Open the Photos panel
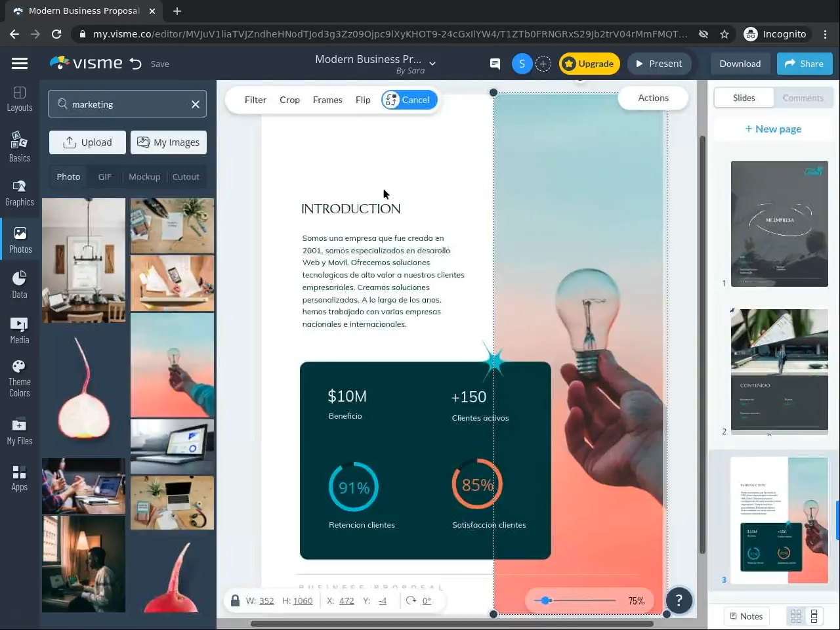 click(20, 240)
